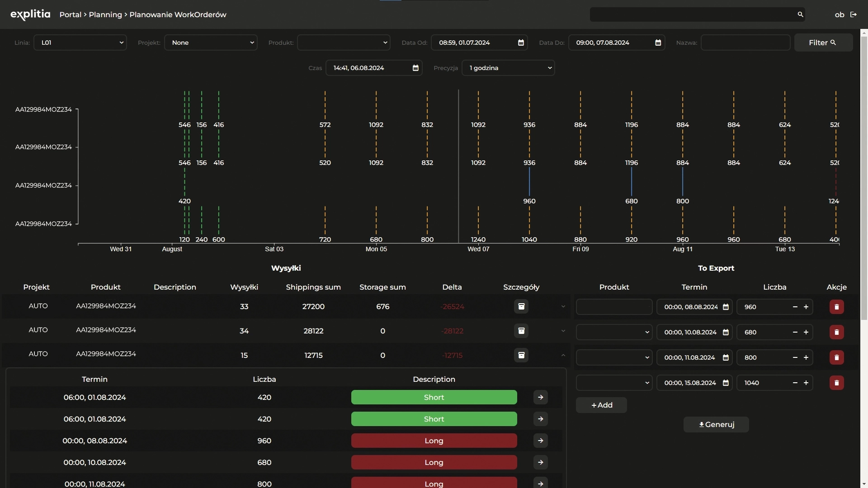Click the details archive icon for the 27200 row
Screen dimensions: 868x488
pos(521,306)
